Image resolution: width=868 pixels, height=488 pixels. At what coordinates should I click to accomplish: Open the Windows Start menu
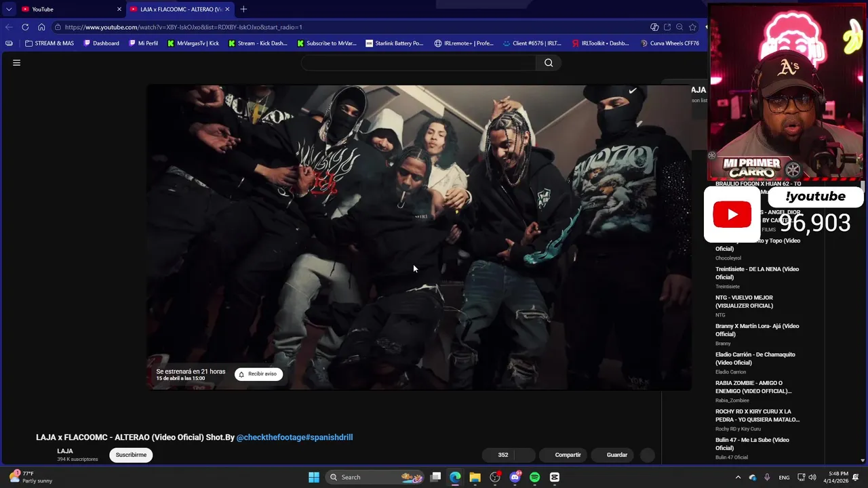314,477
